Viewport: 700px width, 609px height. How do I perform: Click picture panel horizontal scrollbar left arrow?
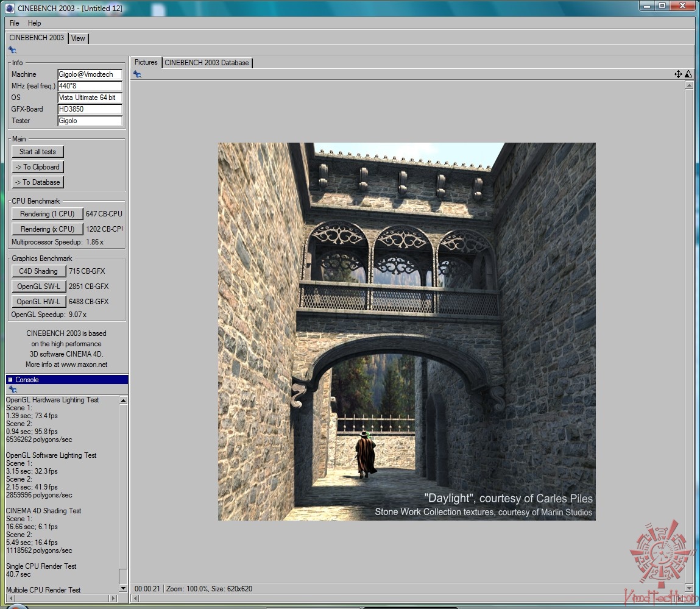(x=136, y=598)
